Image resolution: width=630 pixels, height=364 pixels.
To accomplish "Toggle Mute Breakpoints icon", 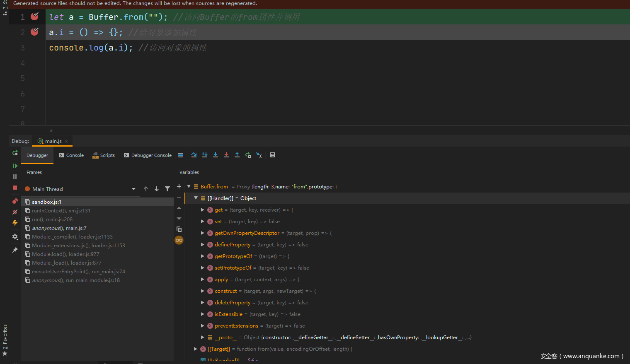I will pos(15,212).
